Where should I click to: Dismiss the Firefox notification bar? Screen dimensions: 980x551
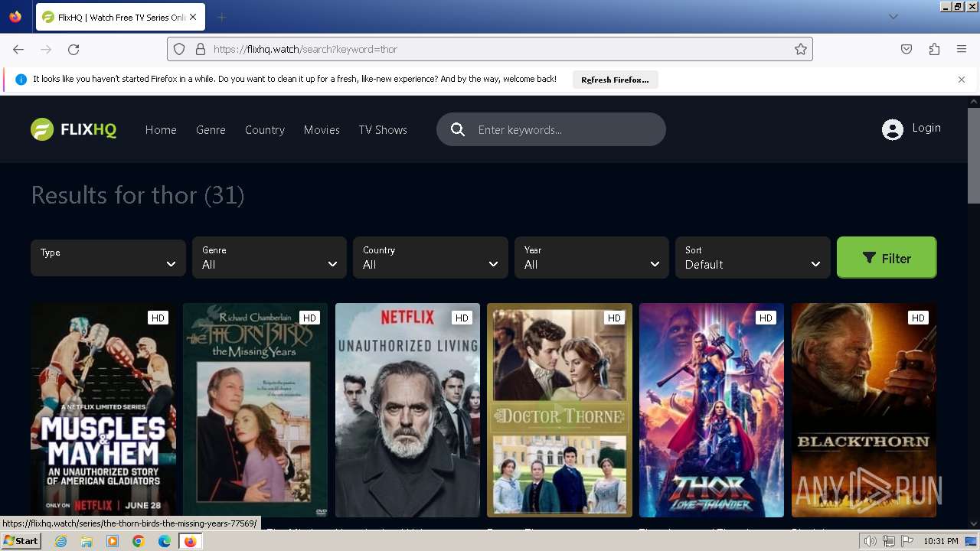click(x=962, y=80)
